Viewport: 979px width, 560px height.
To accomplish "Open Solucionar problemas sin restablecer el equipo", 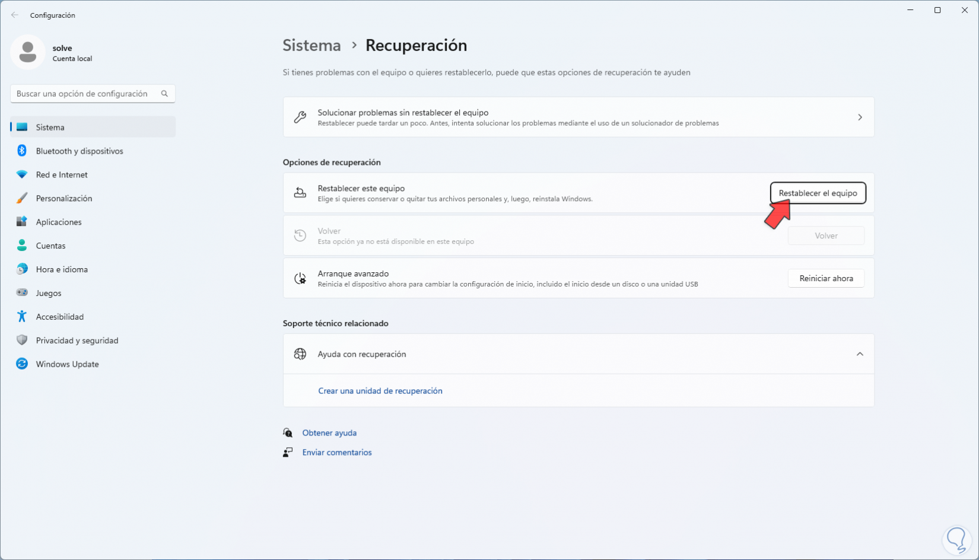I will pyautogui.click(x=578, y=117).
